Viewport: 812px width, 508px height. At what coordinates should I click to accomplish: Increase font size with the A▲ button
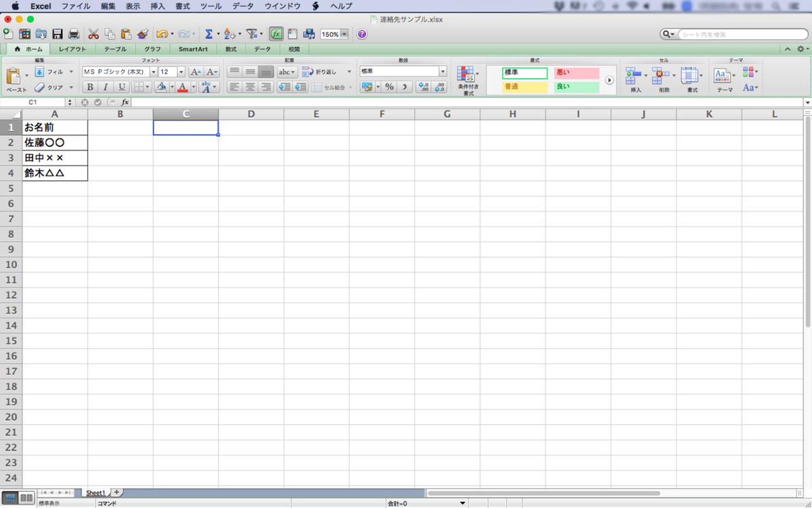196,72
